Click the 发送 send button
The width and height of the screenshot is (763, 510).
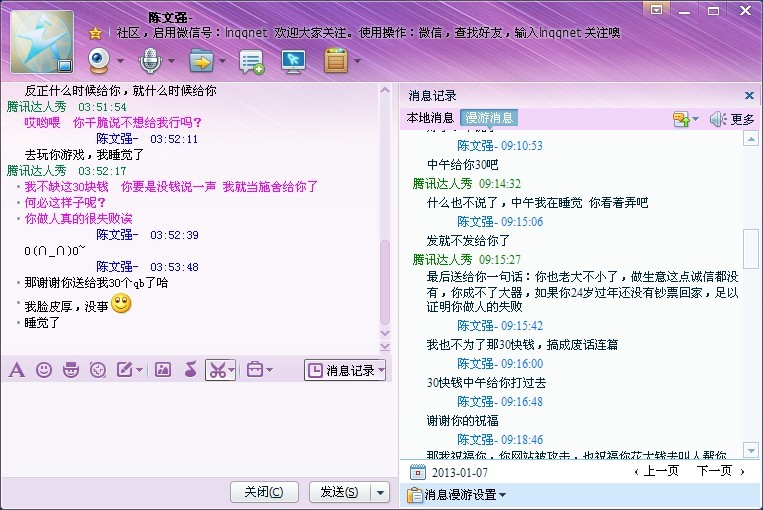pyautogui.click(x=340, y=492)
